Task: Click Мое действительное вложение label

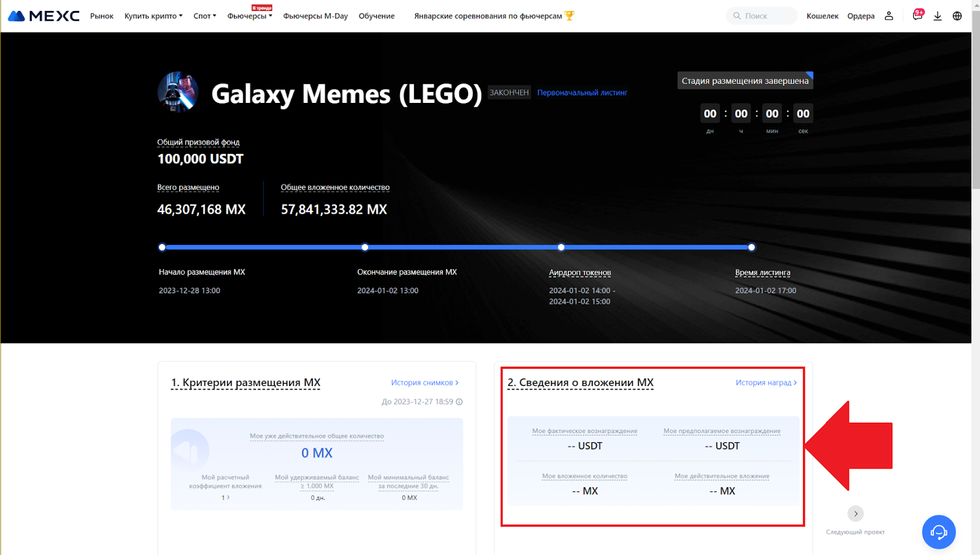Action: pos(722,476)
